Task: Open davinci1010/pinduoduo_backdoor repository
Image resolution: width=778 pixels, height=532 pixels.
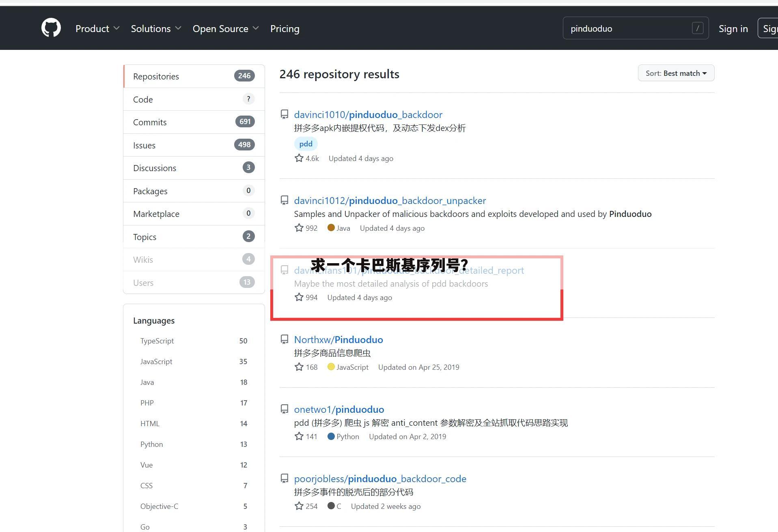Action: tap(368, 114)
